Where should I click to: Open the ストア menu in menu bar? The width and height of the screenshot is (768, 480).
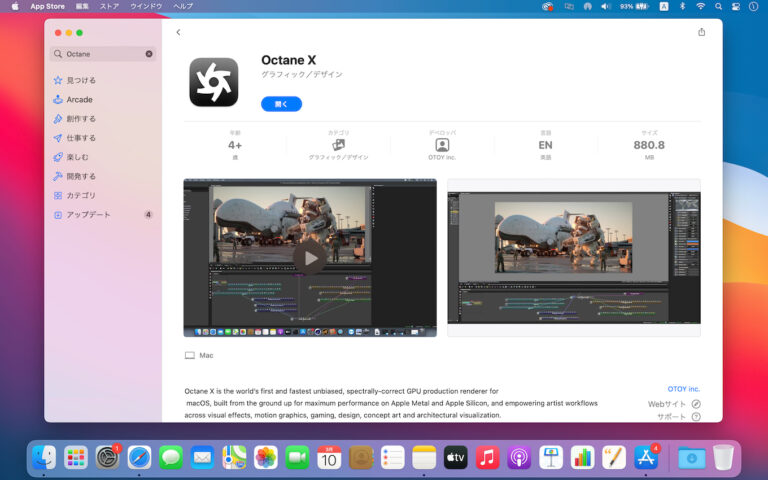(x=109, y=6)
